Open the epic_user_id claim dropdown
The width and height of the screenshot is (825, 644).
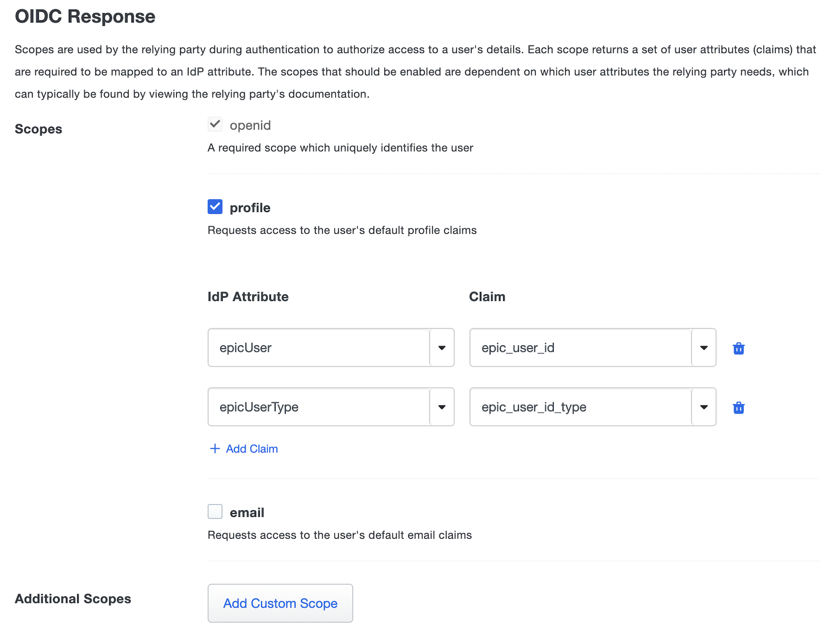tap(703, 348)
